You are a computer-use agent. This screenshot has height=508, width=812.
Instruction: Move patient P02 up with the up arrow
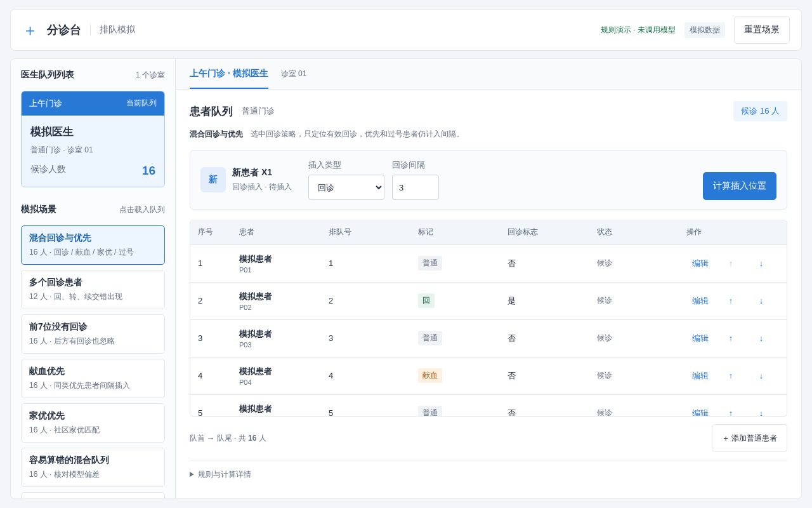click(x=731, y=301)
